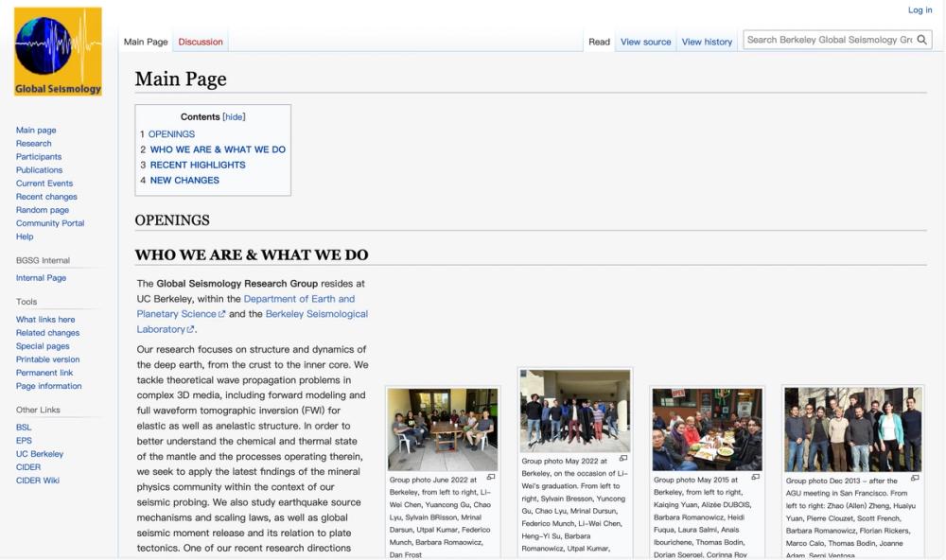The width and height of the screenshot is (946, 560).
Task: Enlarge the May 2015 group photo icon
Action: (x=755, y=478)
